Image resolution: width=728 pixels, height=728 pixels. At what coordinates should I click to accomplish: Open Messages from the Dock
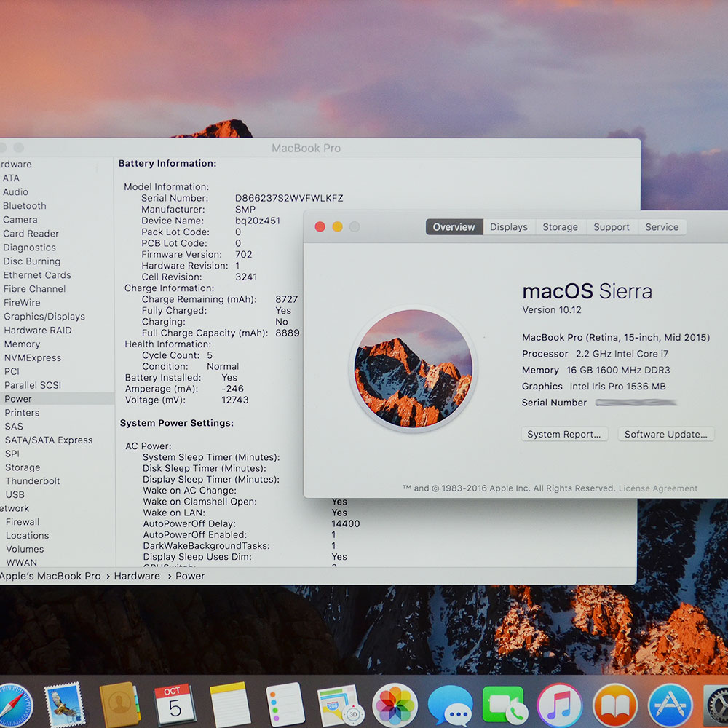pyautogui.click(x=450, y=705)
